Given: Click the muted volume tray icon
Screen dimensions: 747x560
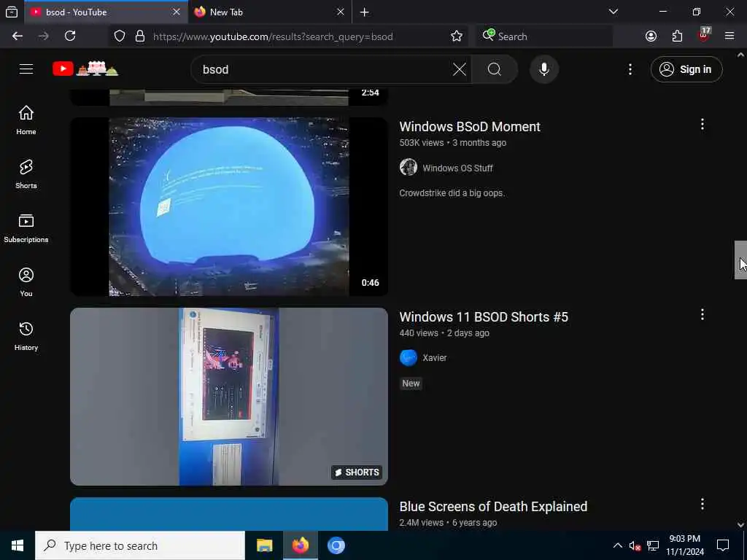Looking at the screenshot, I should click(x=635, y=545).
